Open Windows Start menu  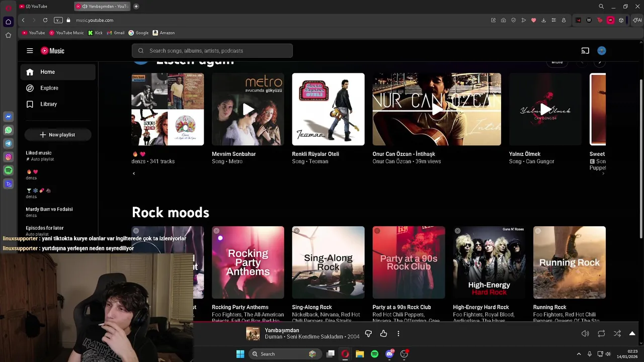coord(240,354)
